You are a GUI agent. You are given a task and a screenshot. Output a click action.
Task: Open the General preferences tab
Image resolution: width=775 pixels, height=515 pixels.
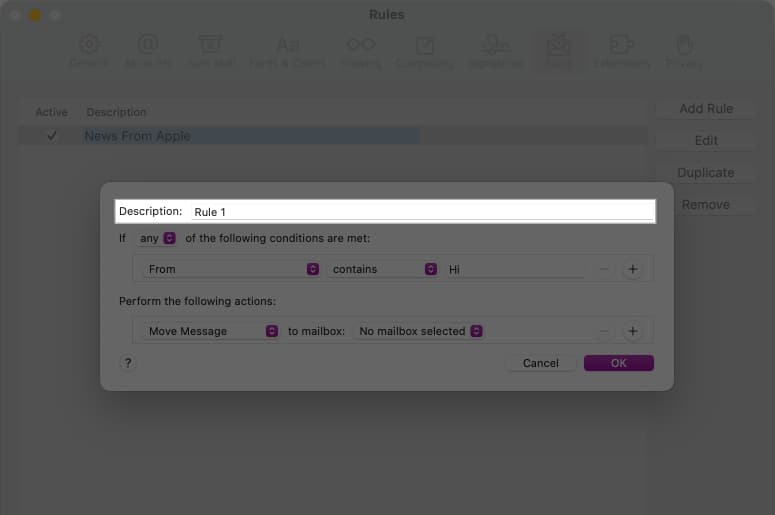pos(89,51)
